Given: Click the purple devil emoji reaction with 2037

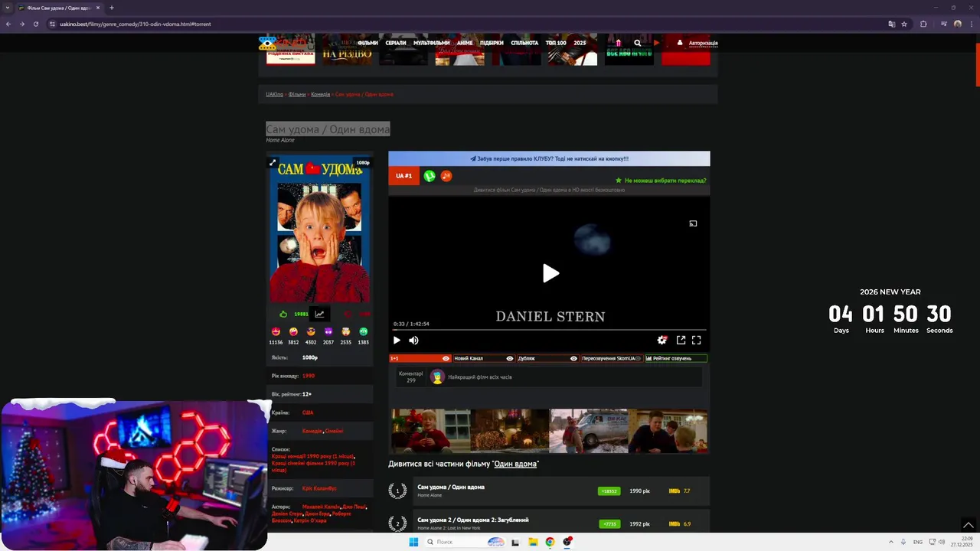Looking at the screenshot, I should pos(328,331).
